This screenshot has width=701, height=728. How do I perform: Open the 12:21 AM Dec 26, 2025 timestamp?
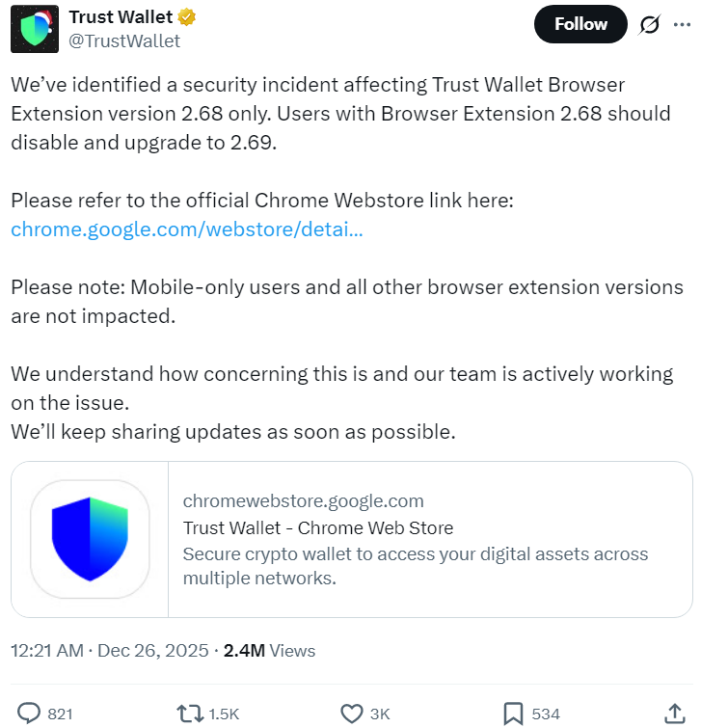[110, 651]
